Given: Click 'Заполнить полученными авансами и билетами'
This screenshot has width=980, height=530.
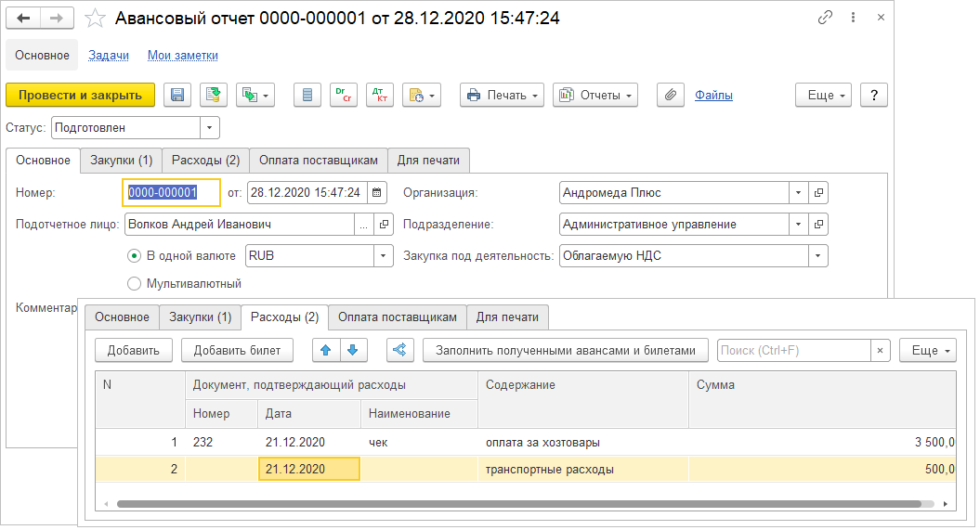Looking at the screenshot, I should point(566,350).
